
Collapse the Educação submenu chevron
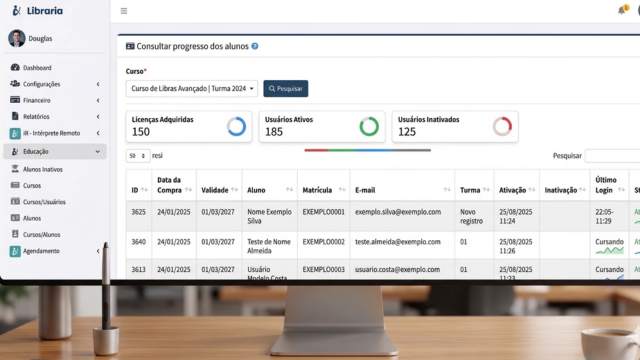(x=98, y=151)
